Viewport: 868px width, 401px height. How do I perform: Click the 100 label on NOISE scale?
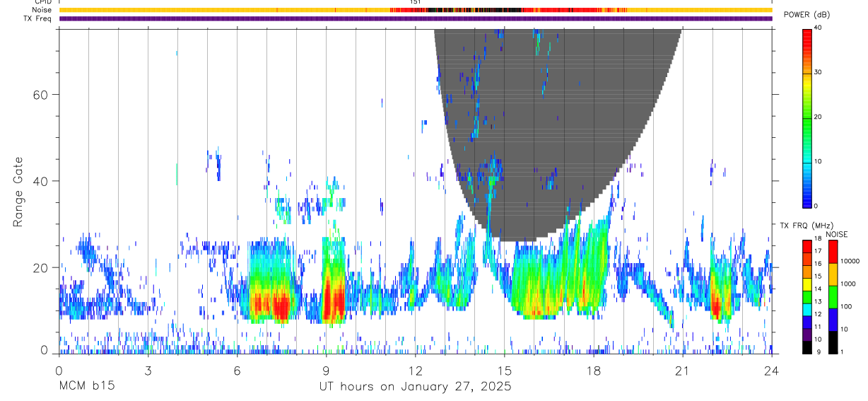[846, 307]
